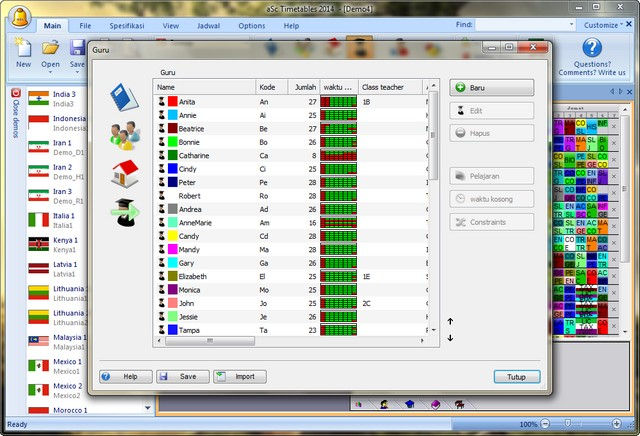Open Questions? Comments? help icon

click(592, 48)
